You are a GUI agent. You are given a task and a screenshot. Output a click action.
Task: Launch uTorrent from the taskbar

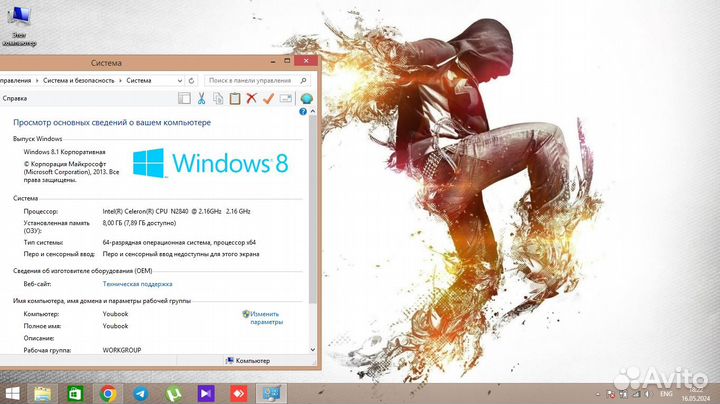173,393
